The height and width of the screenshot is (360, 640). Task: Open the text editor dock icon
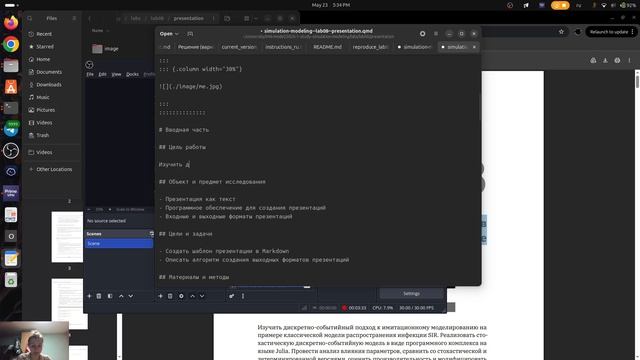click(11, 258)
